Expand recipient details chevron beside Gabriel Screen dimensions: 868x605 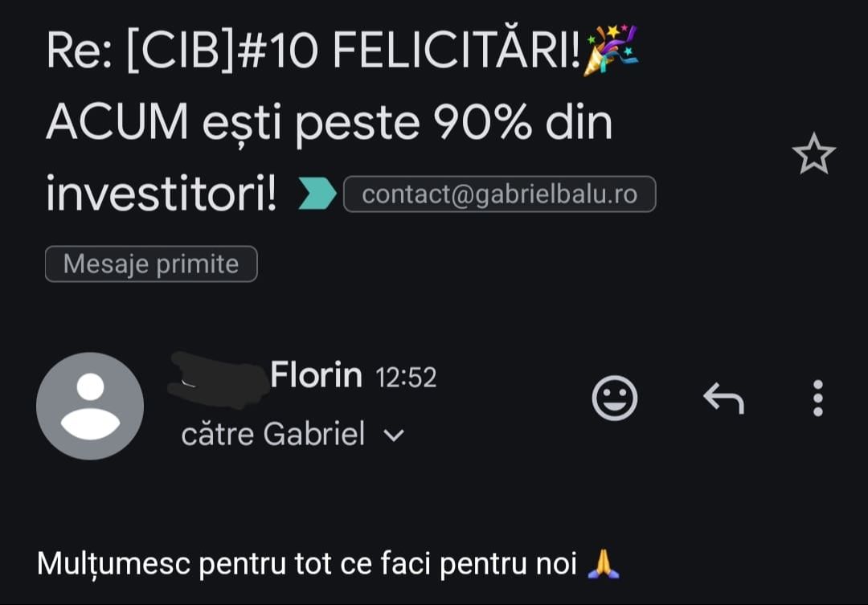[394, 435]
